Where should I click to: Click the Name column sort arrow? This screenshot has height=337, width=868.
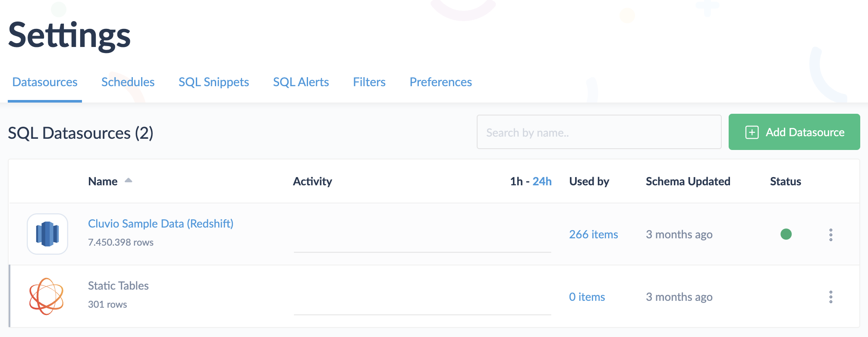(128, 181)
